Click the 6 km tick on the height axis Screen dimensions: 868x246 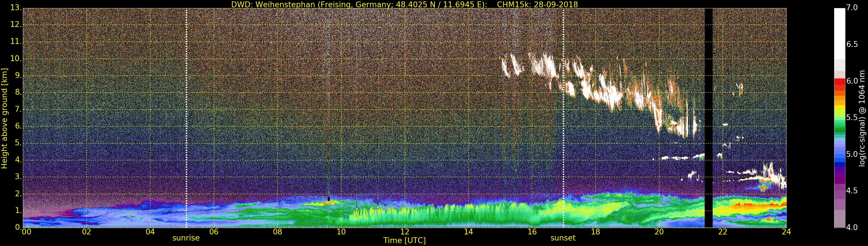[x=19, y=126]
